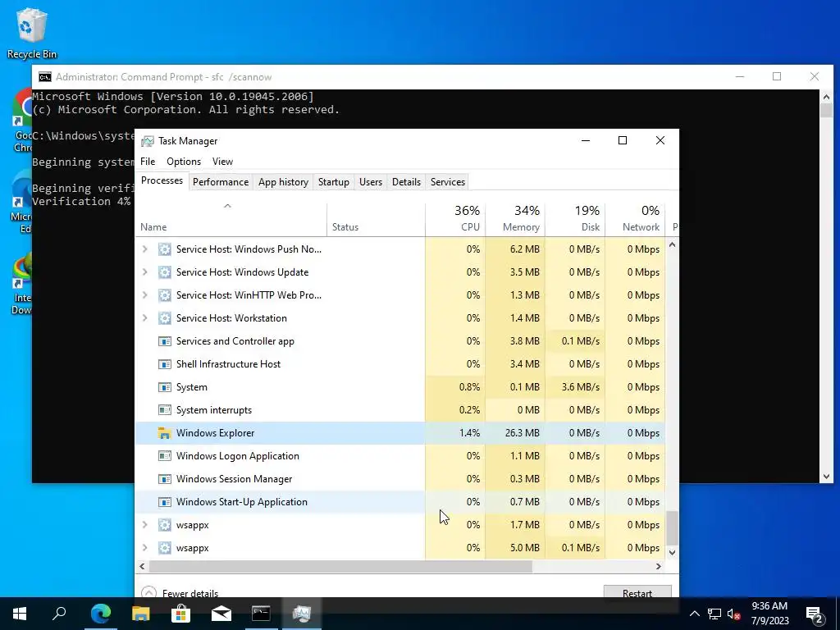Switch to the Services tab
The image size is (840, 630).
448,182
